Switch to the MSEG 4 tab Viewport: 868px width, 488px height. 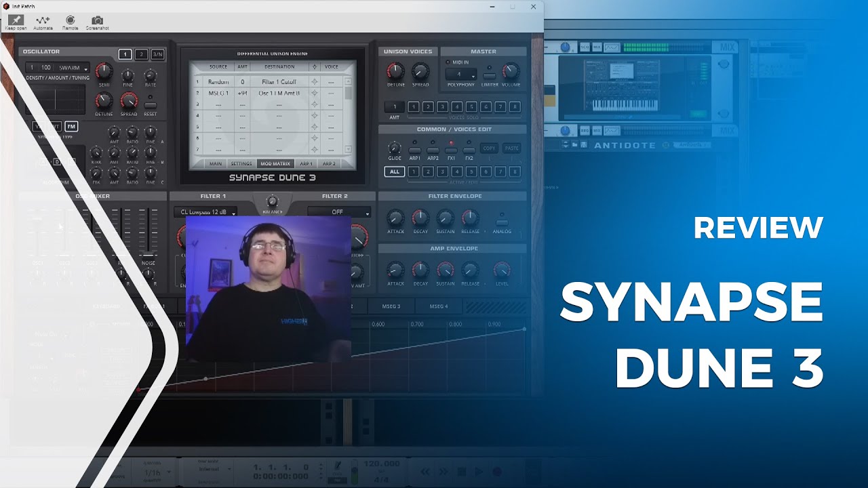click(x=439, y=306)
